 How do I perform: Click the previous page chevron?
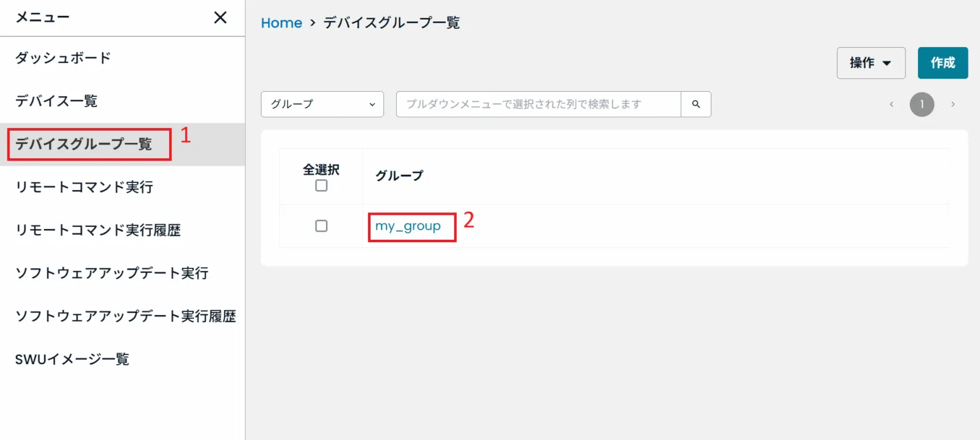(891, 104)
